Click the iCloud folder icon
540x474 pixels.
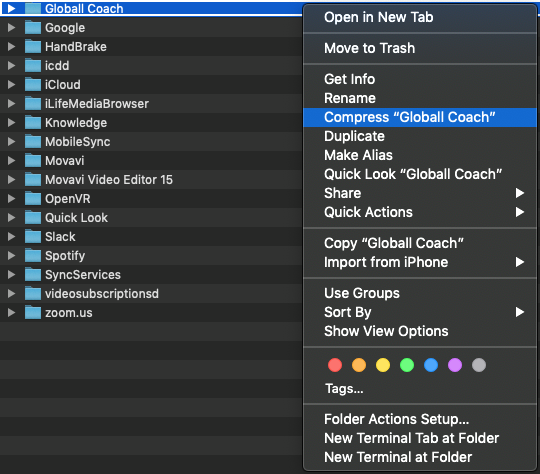click(33, 84)
